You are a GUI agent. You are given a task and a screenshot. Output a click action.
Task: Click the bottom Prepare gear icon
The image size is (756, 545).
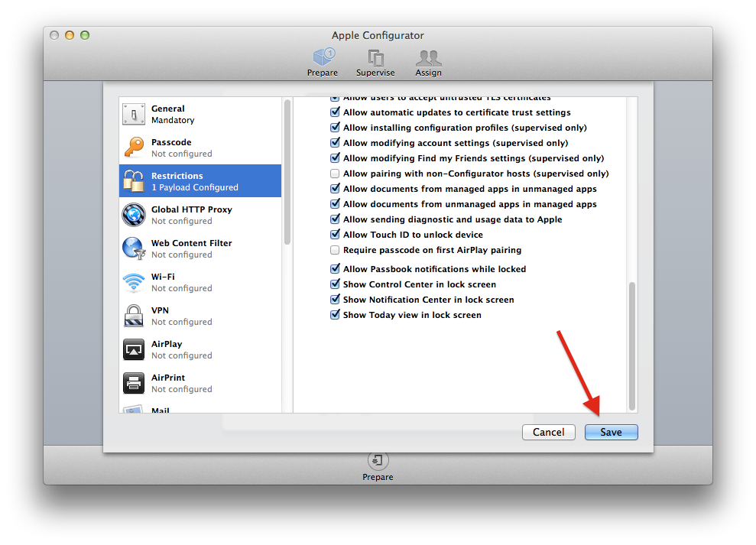(x=378, y=460)
